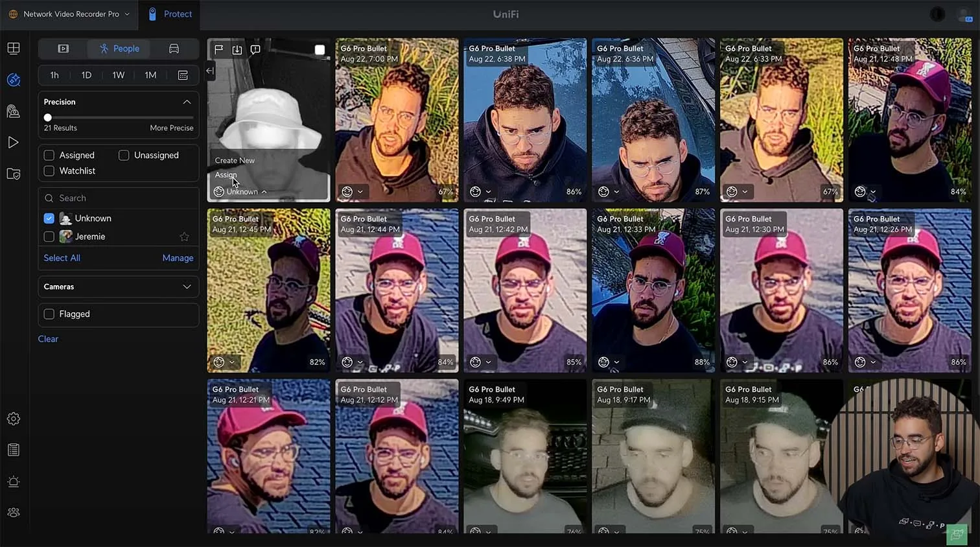Tick the Flagged checkbox
This screenshot has height=547, width=980.
tap(49, 314)
